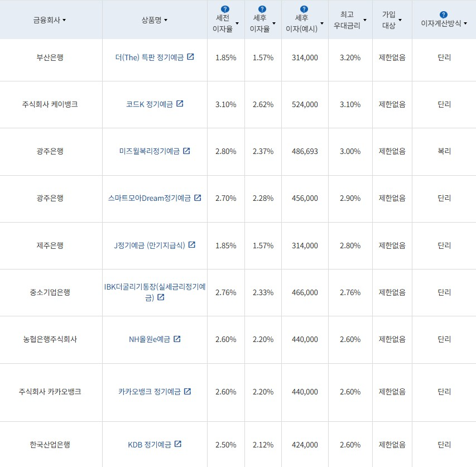Open the 카카오뱅크 정기예금 product link

click(x=152, y=392)
